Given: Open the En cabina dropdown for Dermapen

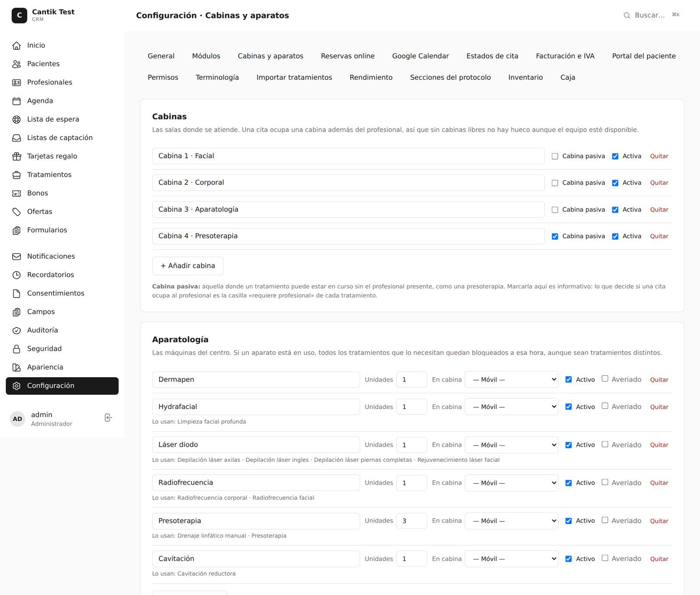Looking at the screenshot, I should tap(511, 379).
